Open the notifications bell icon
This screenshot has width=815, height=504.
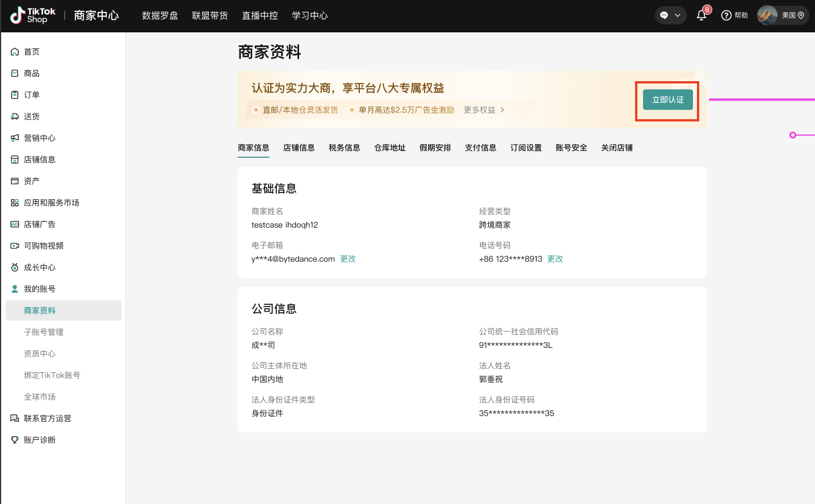point(701,15)
